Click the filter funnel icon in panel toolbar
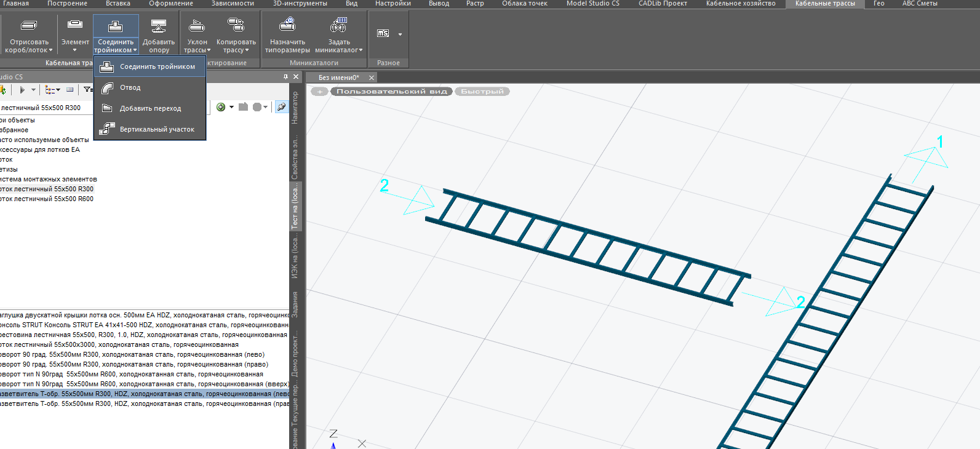The height and width of the screenshot is (449, 980). [88, 90]
